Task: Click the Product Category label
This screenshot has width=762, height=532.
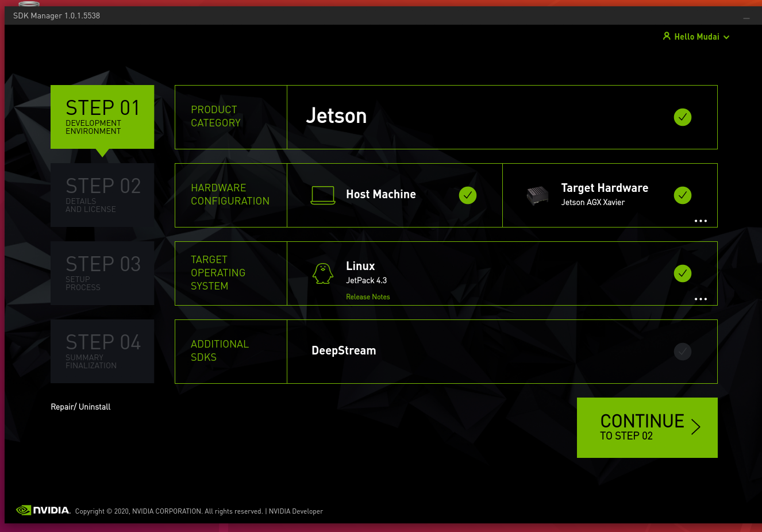Action: click(x=215, y=116)
